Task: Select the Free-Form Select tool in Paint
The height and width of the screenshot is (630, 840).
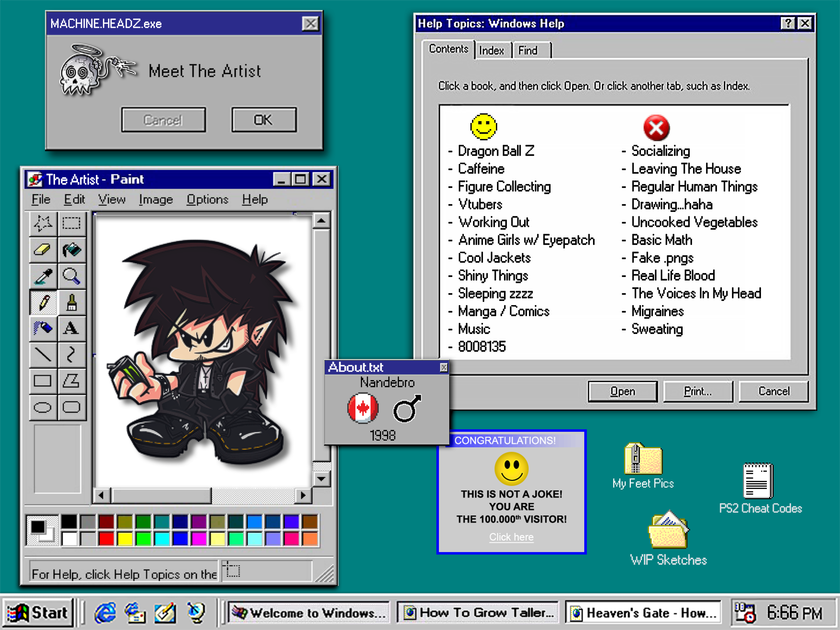Action: coord(43,223)
